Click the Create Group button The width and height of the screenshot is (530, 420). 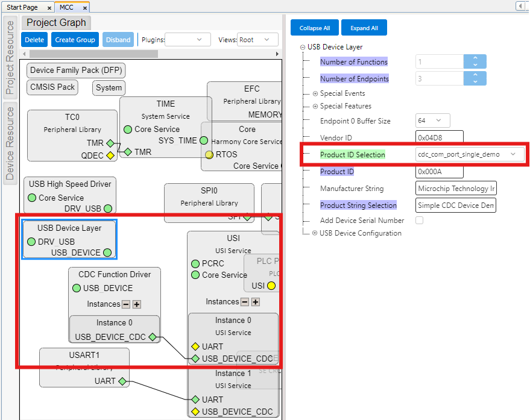click(x=75, y=40)
